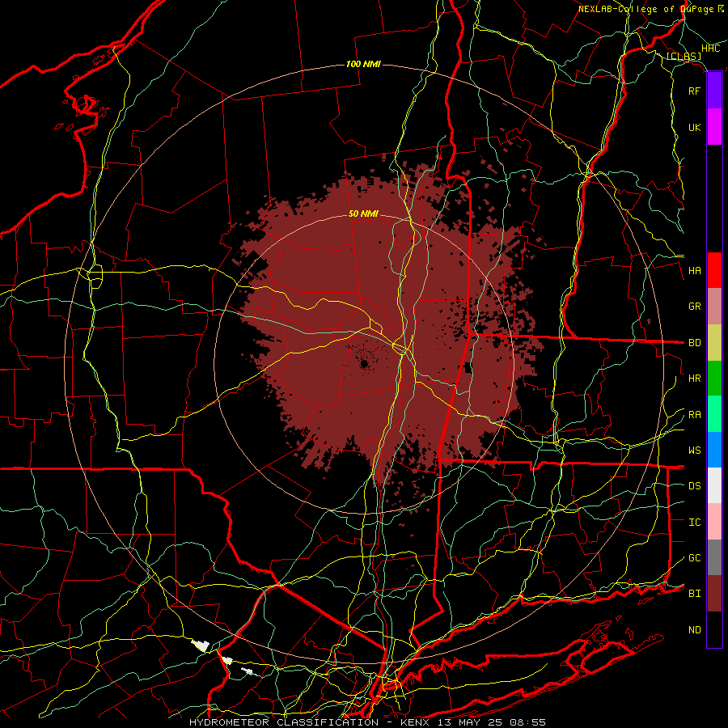Click the UK magenta legend swatch
The height and width of the screenshot is (728, 728).
[x=714, y=127]
